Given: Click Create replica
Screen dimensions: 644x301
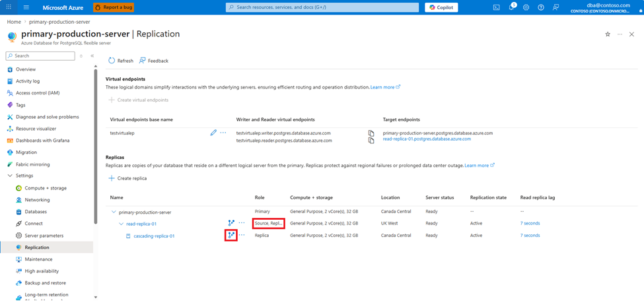Looking at the screenshot, I should [x=127, y=179].
